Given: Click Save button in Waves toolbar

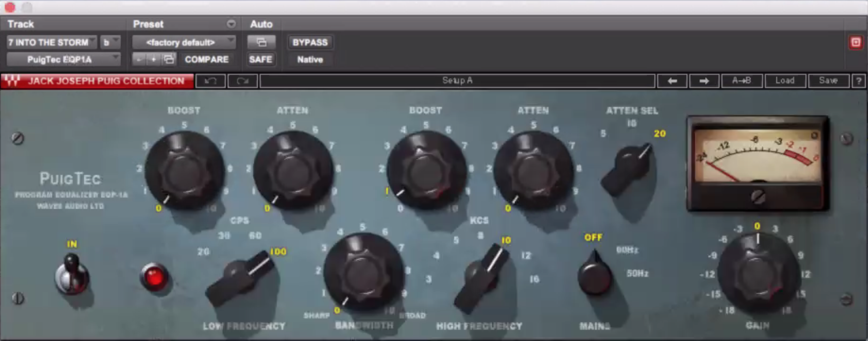Looking at the screenshot, I should tap(828, 81).
